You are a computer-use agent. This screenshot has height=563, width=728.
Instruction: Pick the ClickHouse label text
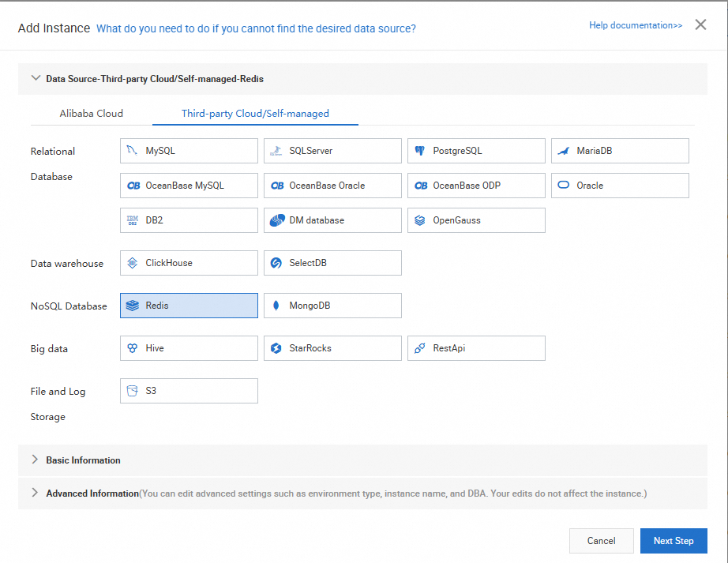pyautogui.click(x=169, y=263)
